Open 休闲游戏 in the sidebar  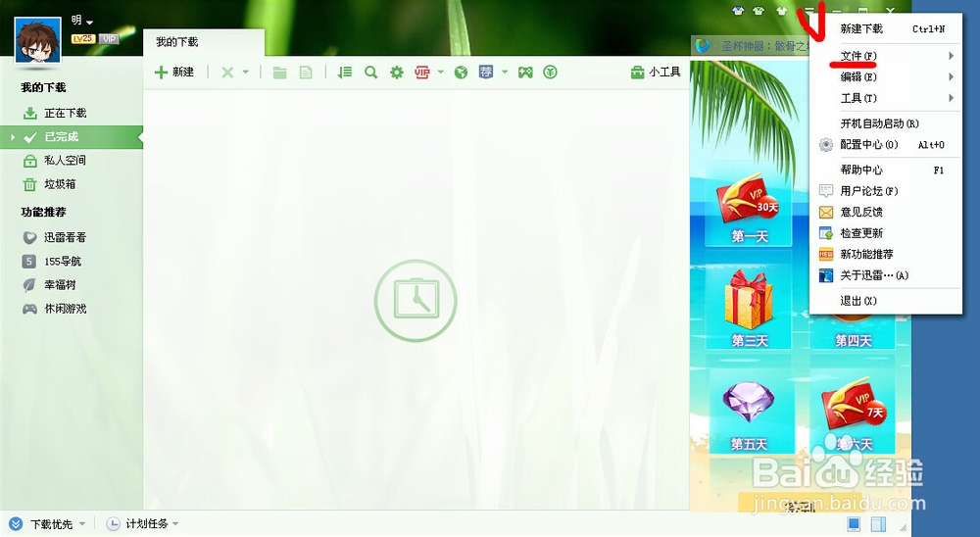click(65, 309)
